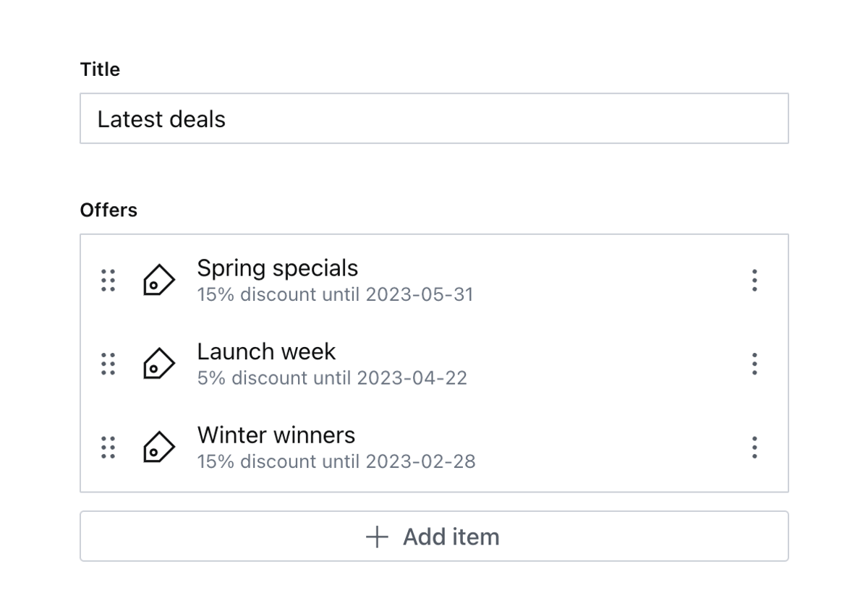Click the subtitle ending in 2023-02-28
868x611 pixels.
point(336,462)
